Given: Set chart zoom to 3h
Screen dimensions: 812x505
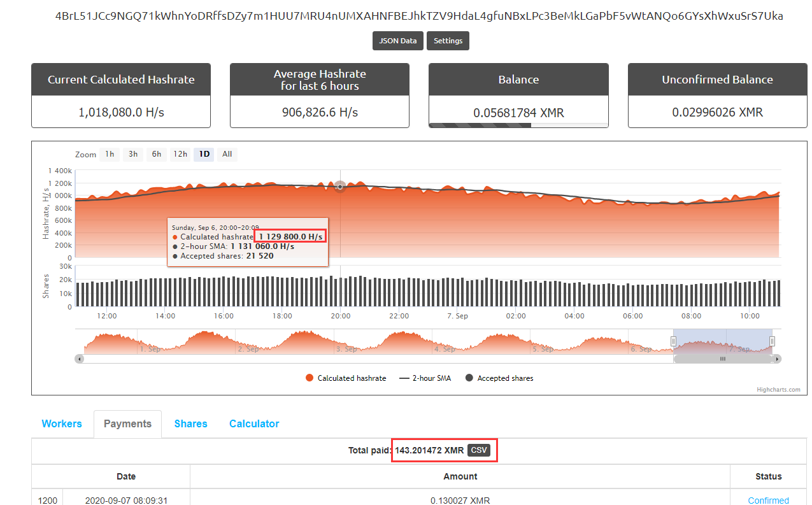Looking at the screenshot, I should [133, 154].
